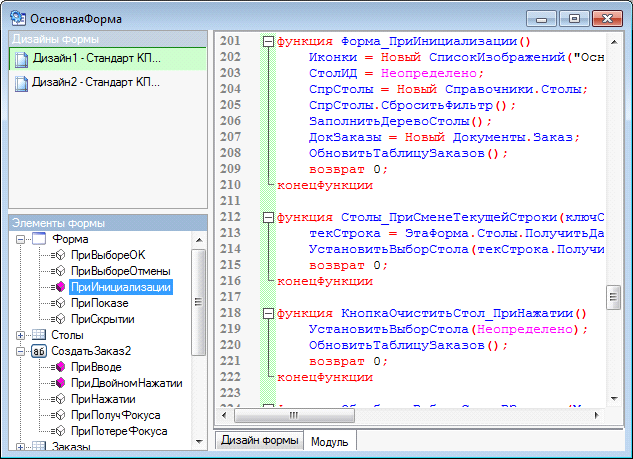
Task: Click the pink ПриВводе event icon
Action: tap(60, 367)
